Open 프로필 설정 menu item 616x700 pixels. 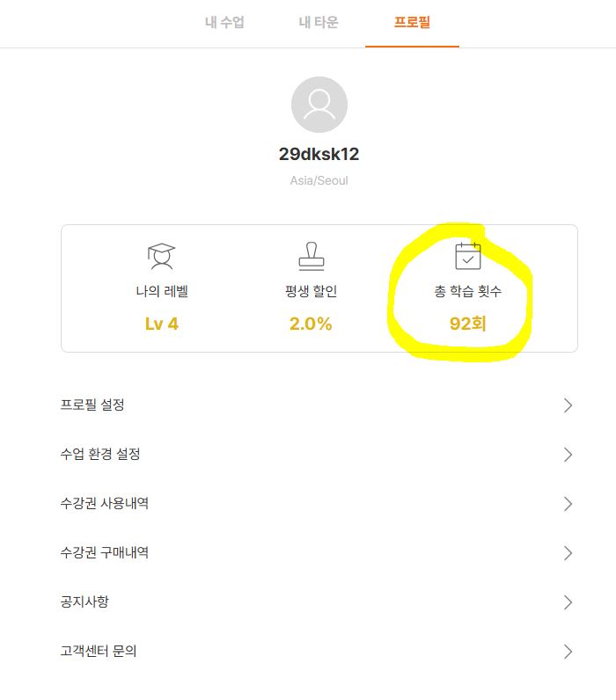click(x=92, y=405)
